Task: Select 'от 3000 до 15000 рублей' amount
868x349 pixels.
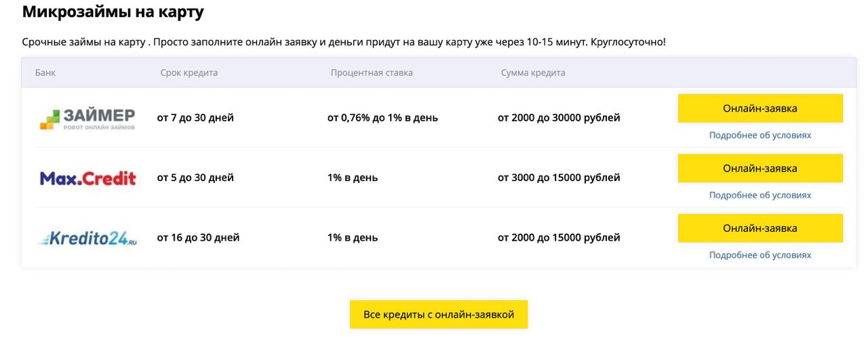Action: click(x=559, y=178)
